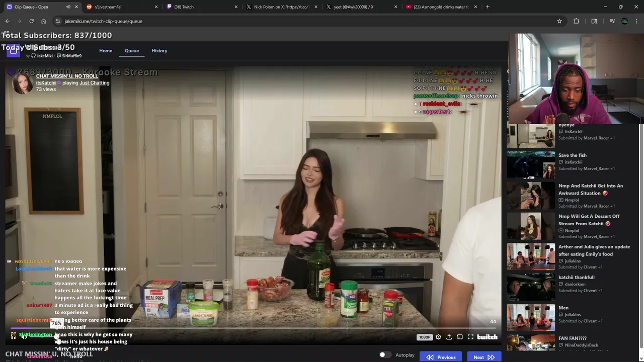Open the browser extensions puzzle icon

pyautogui.click(x=577, y=21)
